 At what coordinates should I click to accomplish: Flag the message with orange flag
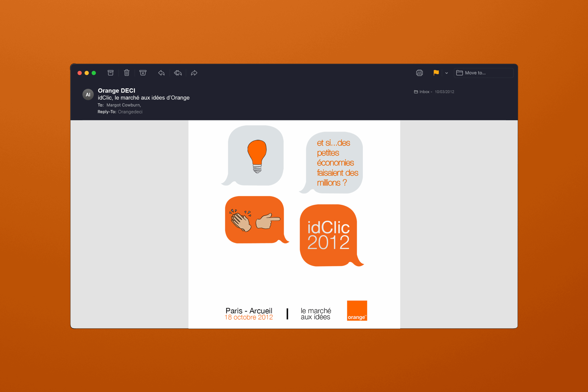[x=436, y=73]
